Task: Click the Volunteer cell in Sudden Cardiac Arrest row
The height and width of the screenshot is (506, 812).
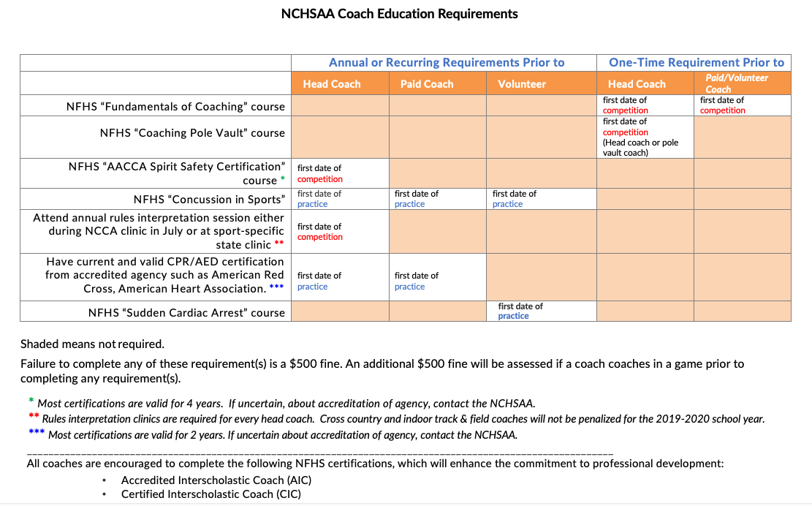Action: (520, 311)
